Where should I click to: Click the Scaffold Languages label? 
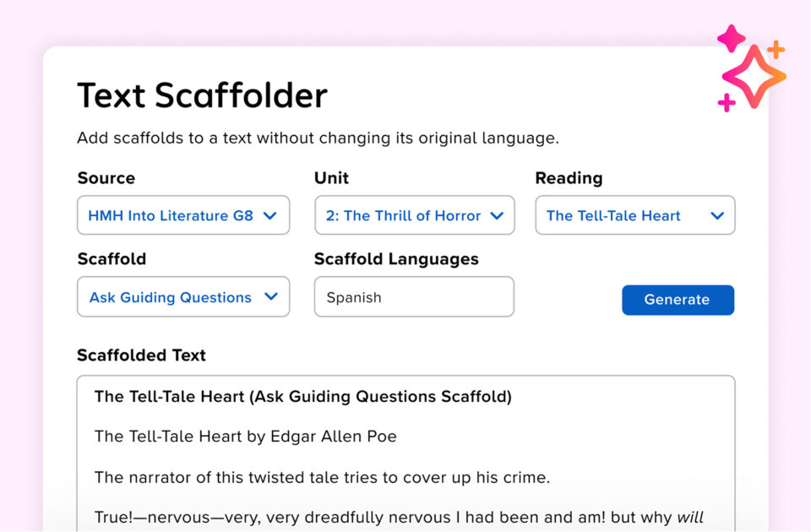pyautogui.click(x=396, y=259)
